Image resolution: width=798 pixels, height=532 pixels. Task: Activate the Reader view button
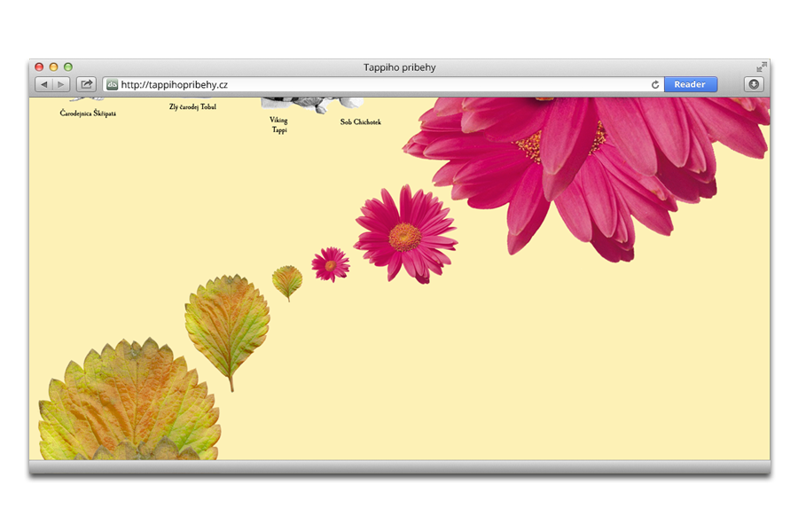(690, 84)
